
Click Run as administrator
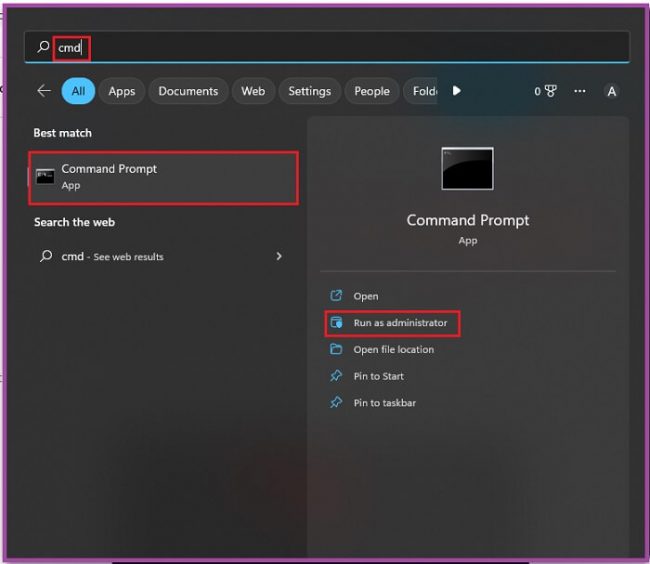pyautogui.click(x=400, y=323)
